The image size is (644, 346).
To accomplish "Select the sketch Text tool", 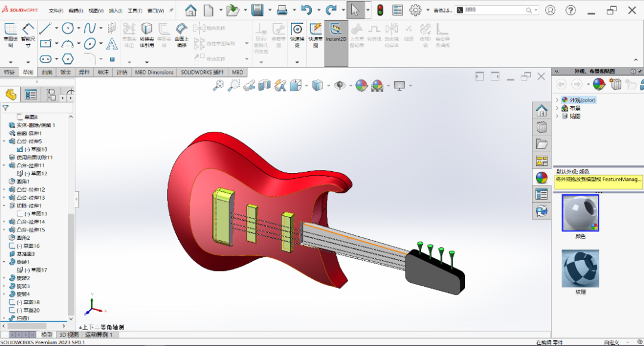I will click(112, 44).
